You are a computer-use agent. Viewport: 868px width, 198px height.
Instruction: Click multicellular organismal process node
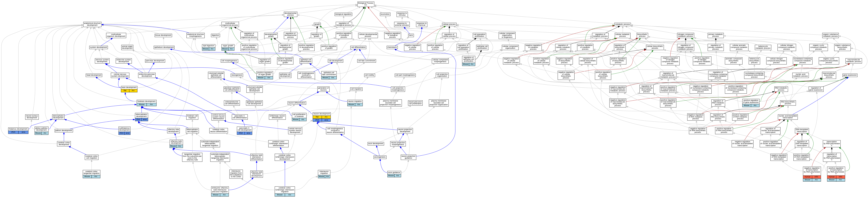tap(230, 24)
